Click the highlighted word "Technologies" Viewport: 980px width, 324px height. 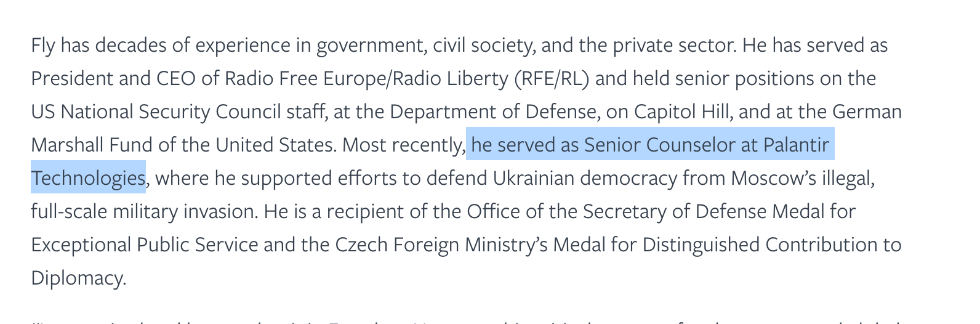coord(88,179)
